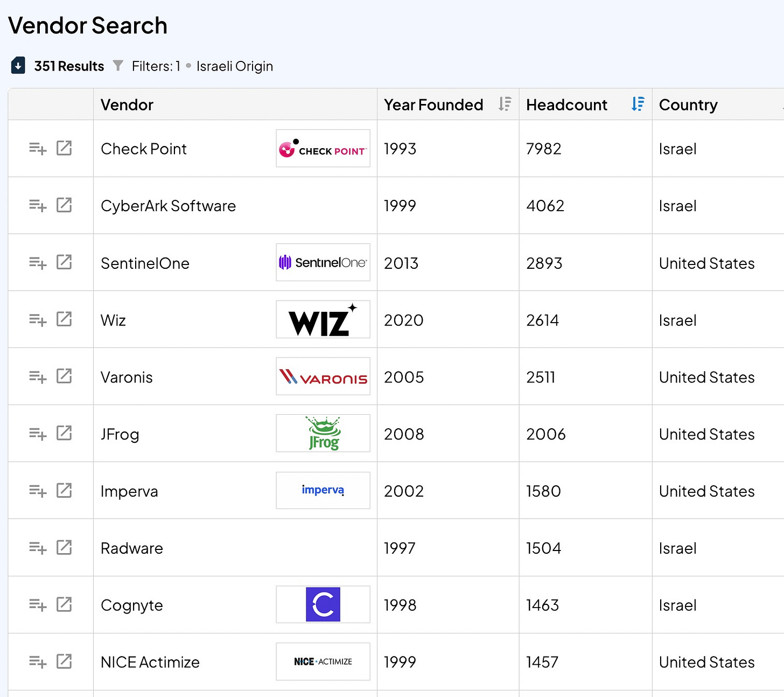Add Cognyte to list
The width and height of the screenshot is (784, 697).
[38, 605]
